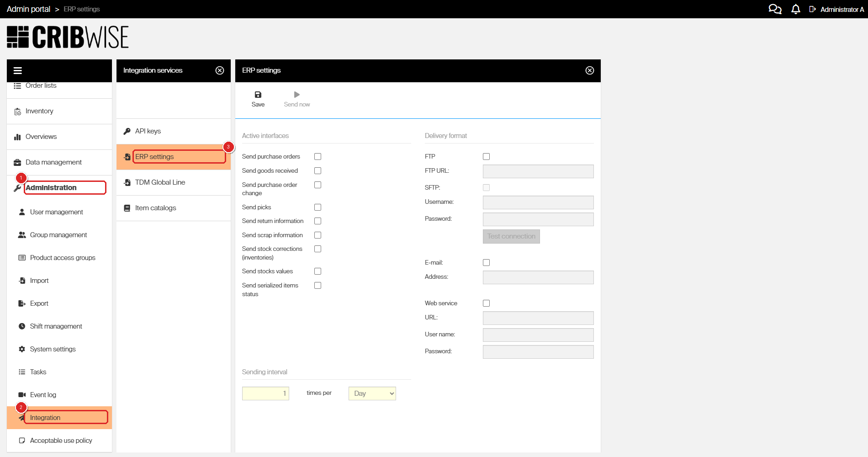
Task: Select ERP settings menu item
Action: click(x=174, y=157)
